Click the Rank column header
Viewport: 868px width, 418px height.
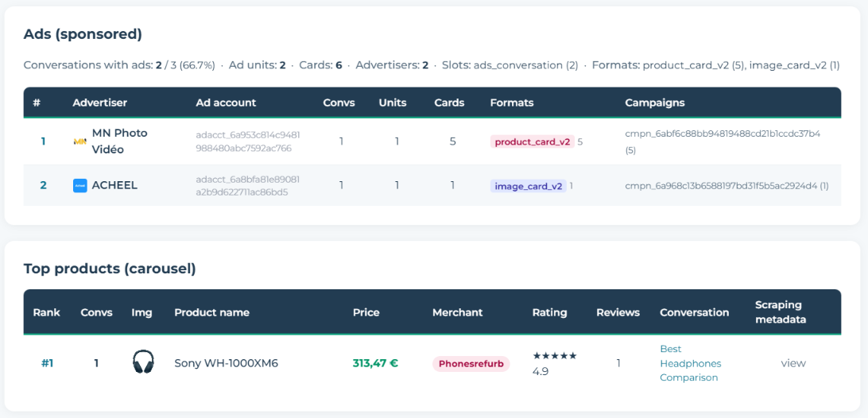pos(46,312)
